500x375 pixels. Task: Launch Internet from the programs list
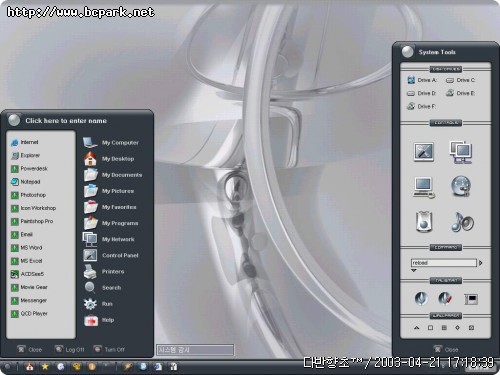point(25,142)
